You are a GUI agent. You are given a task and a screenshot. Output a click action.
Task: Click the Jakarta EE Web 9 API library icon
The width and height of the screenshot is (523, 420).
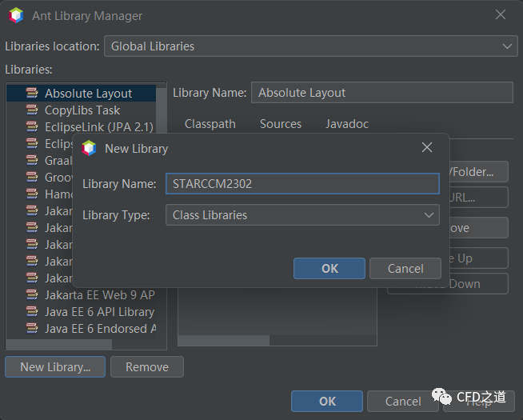pos(32,294)
